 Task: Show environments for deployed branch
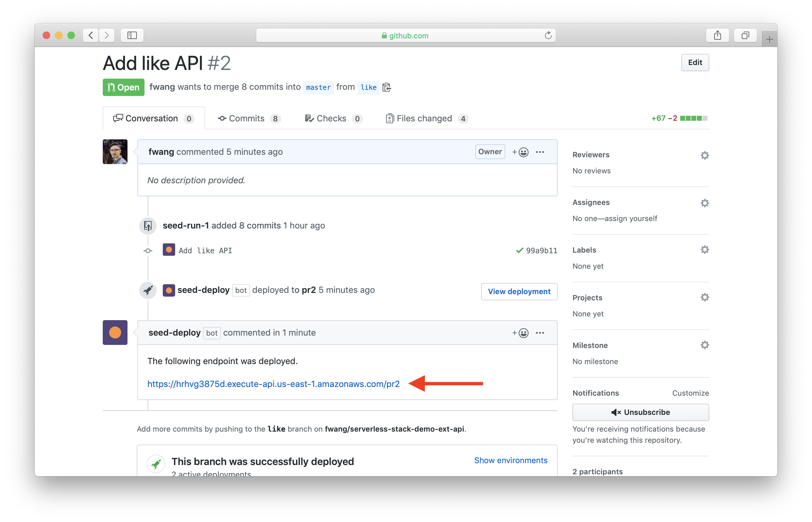click(x=511, y=460)
